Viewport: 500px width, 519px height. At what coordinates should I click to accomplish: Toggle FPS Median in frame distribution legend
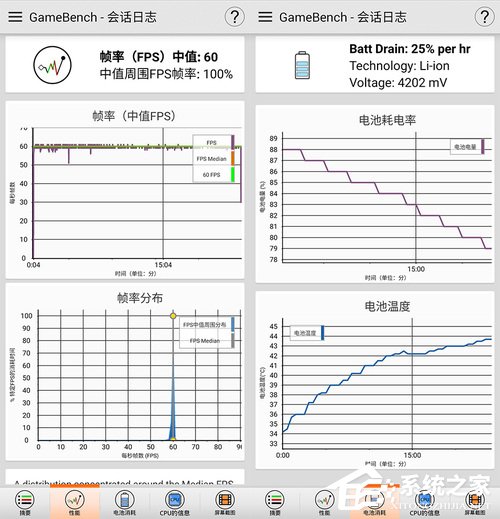coord(207,341)
